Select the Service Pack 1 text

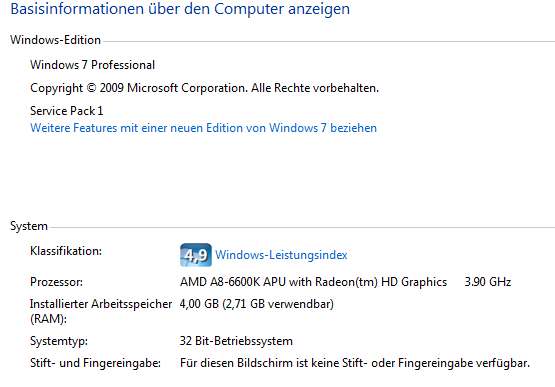pos(67,111)
